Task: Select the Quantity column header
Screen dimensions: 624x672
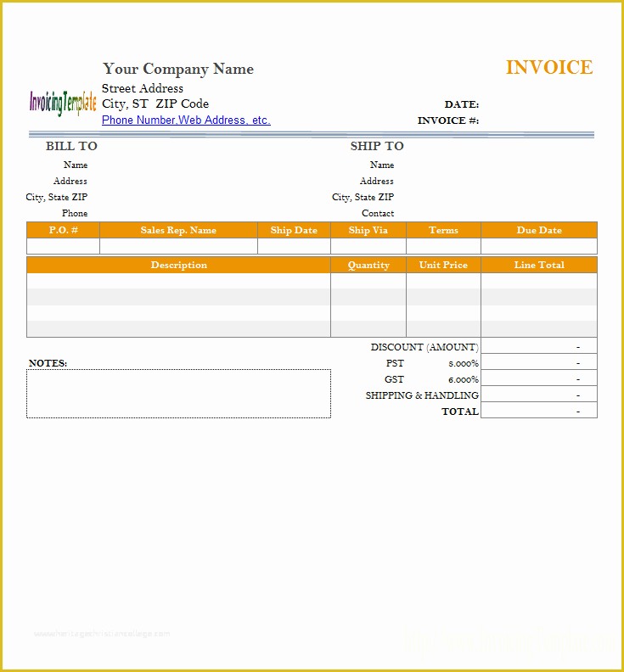Action: [368, 265]
